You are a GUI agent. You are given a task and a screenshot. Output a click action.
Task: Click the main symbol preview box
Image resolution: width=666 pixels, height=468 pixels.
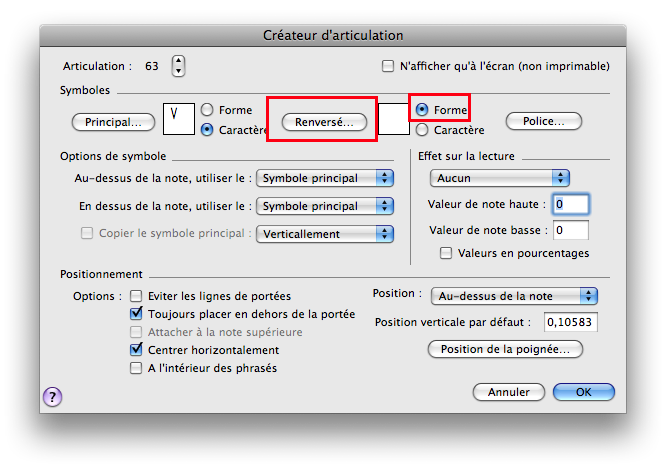(x=178, y=120)
